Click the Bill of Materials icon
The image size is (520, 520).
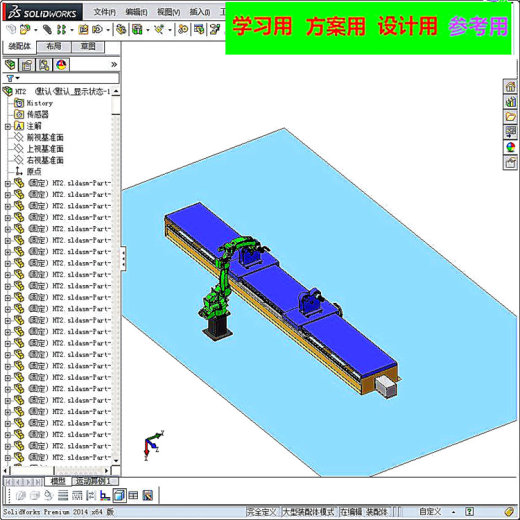(199, 30)
